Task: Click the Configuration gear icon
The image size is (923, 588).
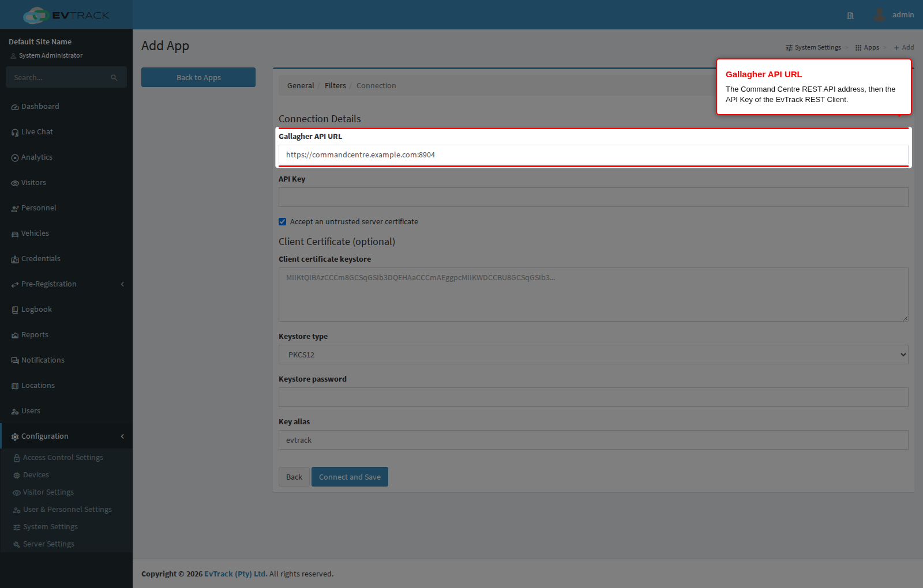Action: [x=15, y=437]
